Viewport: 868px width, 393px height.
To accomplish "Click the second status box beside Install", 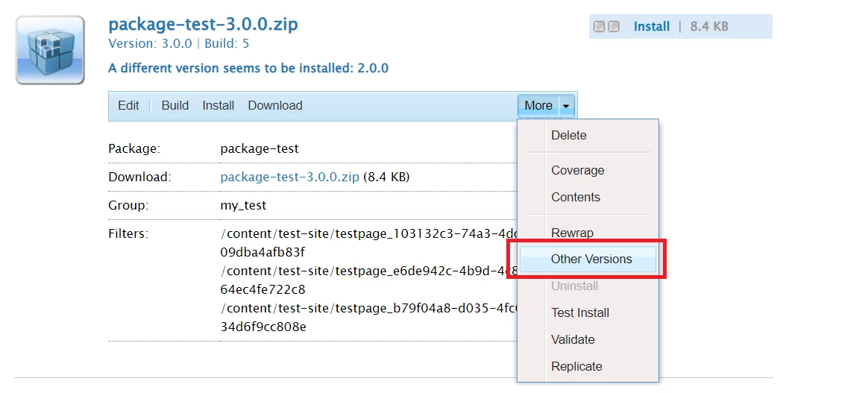I will pyautogui.click(x=614, y=27).
